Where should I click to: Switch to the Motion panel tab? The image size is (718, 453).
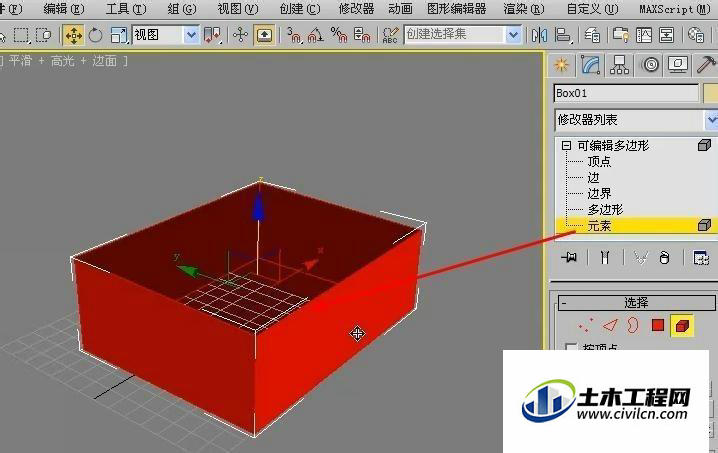pos(650,65)
